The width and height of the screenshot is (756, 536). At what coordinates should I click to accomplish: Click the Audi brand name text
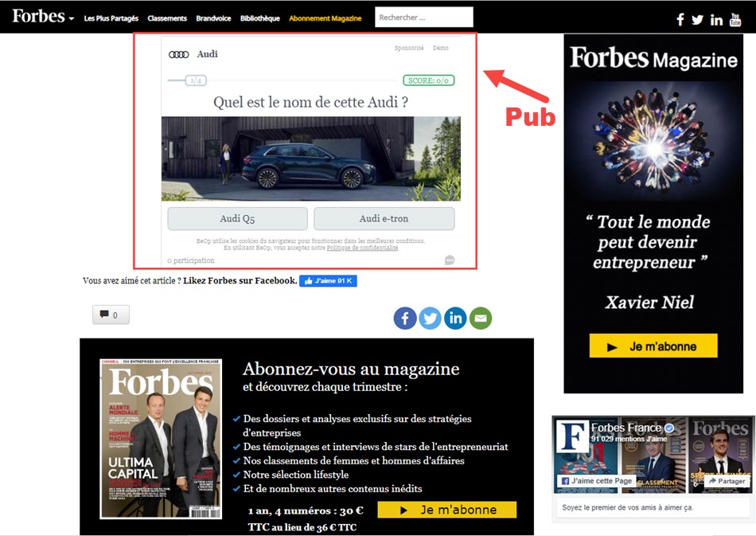208,54
